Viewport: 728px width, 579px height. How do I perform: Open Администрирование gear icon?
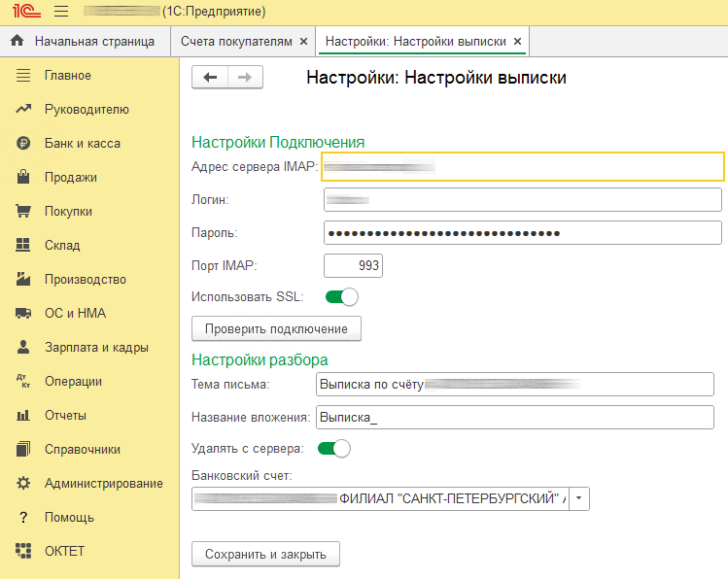pos(24,483)
